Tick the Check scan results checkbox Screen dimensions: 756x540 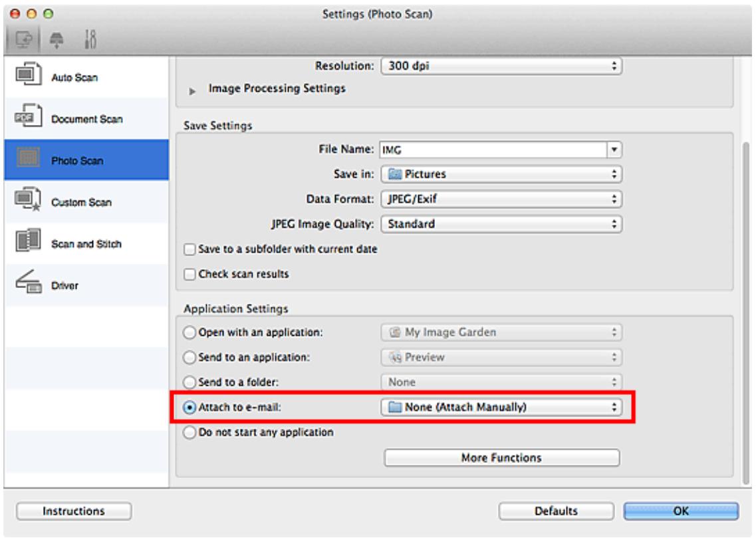(190, 275)
